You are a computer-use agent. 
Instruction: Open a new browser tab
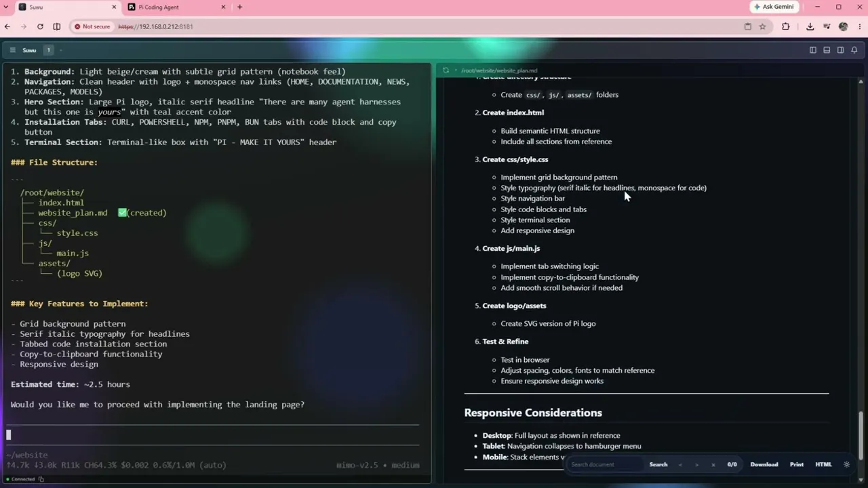[239, 7]
